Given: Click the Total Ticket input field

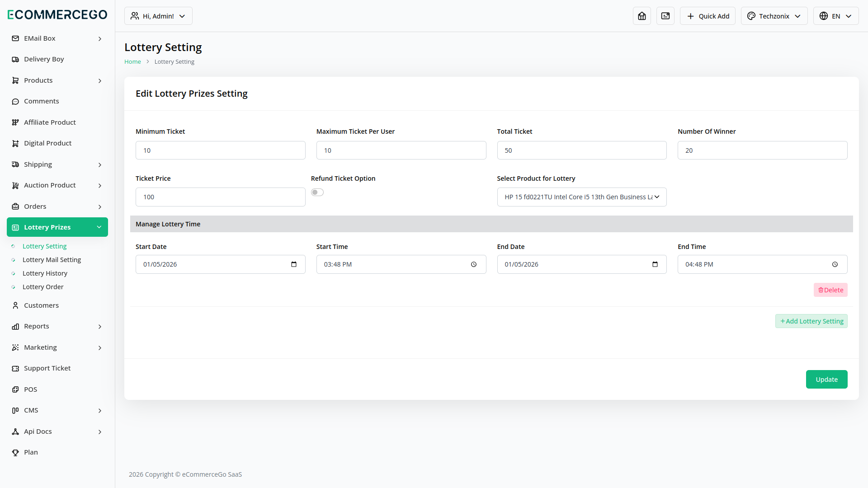Looking at the screenshot, I should pyautogui.click(x=582, y=150).
